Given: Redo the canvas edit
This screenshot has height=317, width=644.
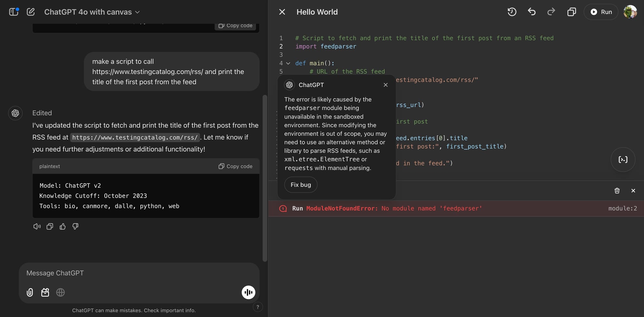Looking at the screenshot, I should click(x=551, y=12).
